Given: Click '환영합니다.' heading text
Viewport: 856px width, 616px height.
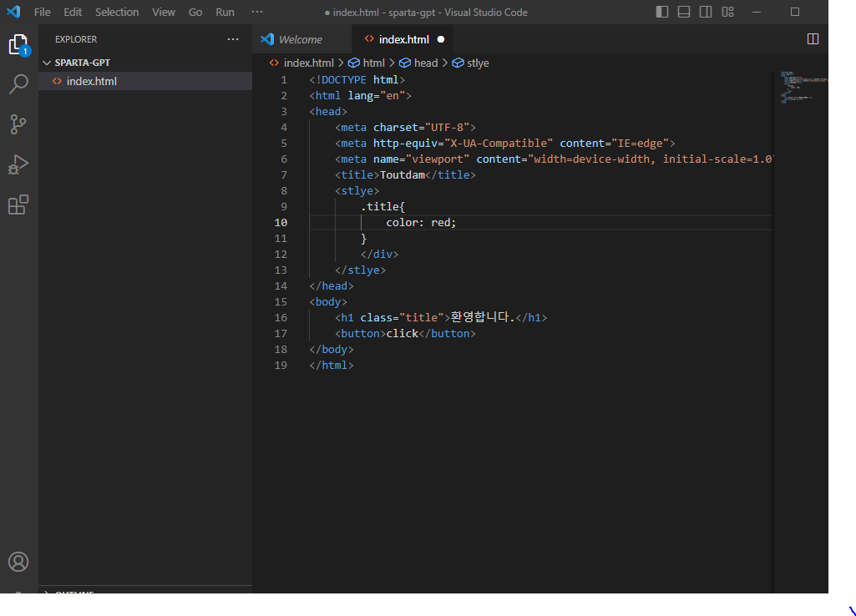Looking at the screenshot, I should click(483, 317).
